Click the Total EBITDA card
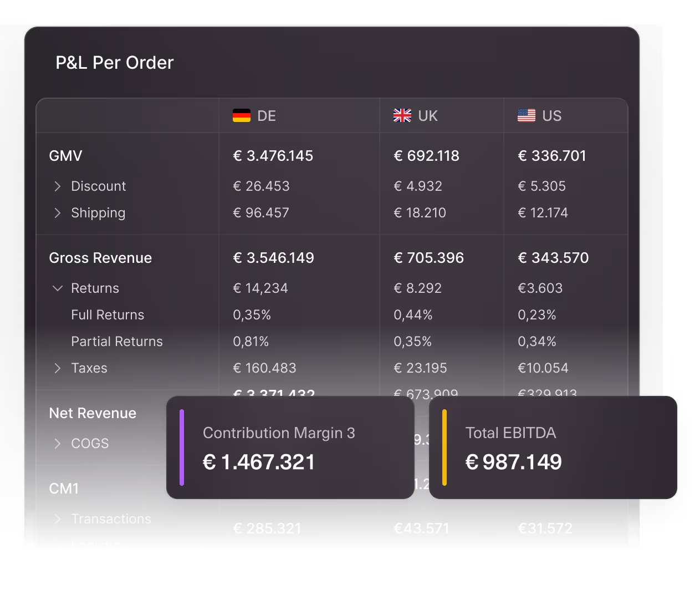This screenshot has width=700, height=600. pos(551,448)
